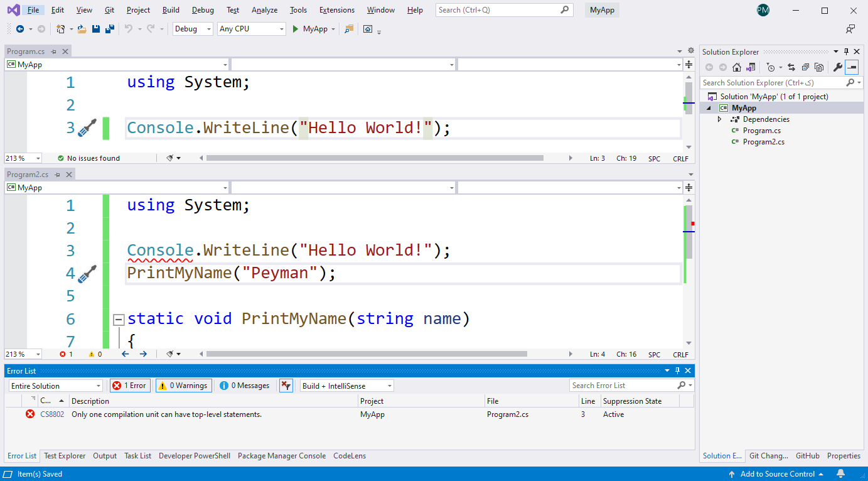Image resolution: width=868 pixels, height=481 pixels.
Task: Click the Program2.cs horizontal scrollbar
Action: 367,354
